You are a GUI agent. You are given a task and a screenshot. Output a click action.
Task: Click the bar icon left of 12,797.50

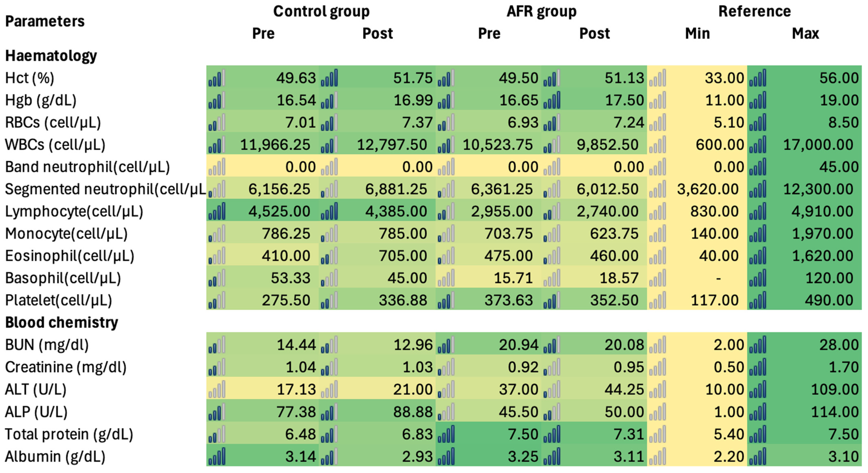pos(329,145)
